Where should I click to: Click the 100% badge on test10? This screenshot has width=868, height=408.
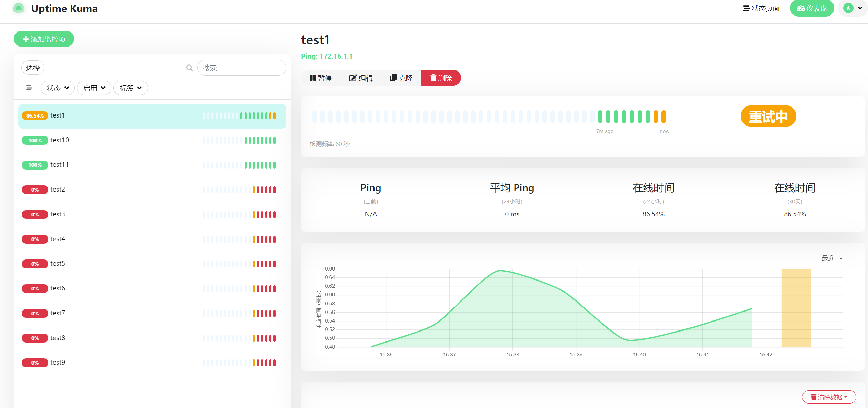click(x=35, y=140)
